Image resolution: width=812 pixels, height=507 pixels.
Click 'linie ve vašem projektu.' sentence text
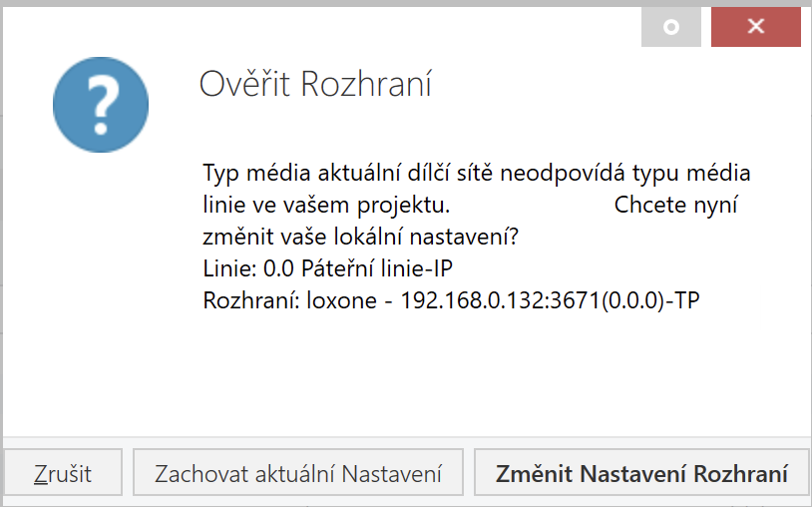click(x=326, y=205)
